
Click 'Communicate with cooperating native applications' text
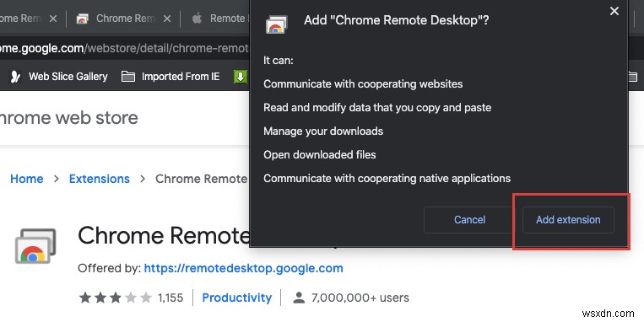click(387, 179)
